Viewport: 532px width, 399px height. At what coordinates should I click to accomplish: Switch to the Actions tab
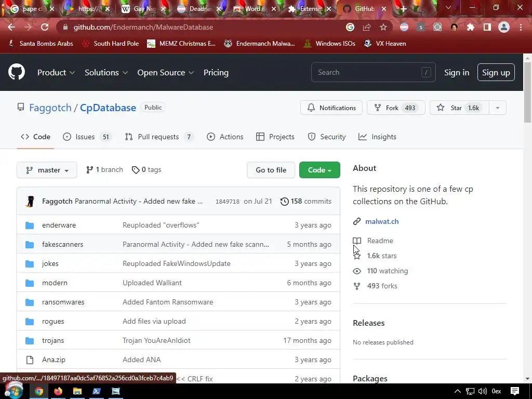(225, 137)
